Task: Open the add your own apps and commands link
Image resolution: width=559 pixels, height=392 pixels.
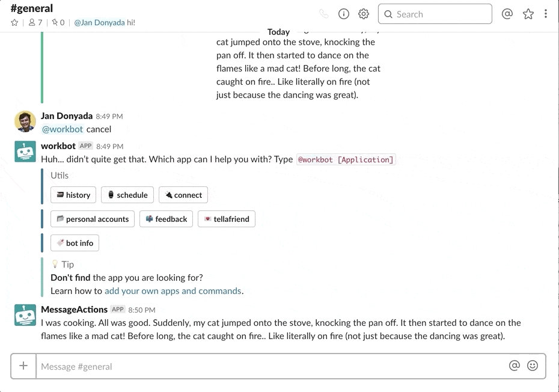Action: (173, 290)
